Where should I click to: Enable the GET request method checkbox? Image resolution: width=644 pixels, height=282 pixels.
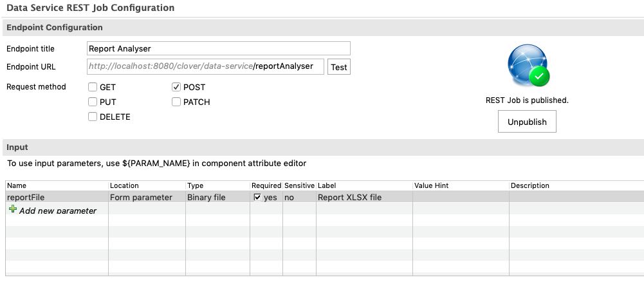pyautogui.click(x=93, y=87)
